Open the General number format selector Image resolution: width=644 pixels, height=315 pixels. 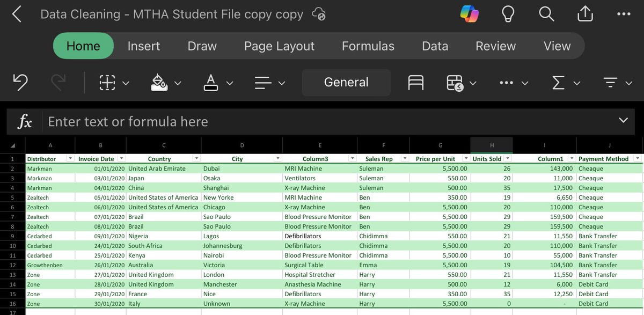(346, 82)
